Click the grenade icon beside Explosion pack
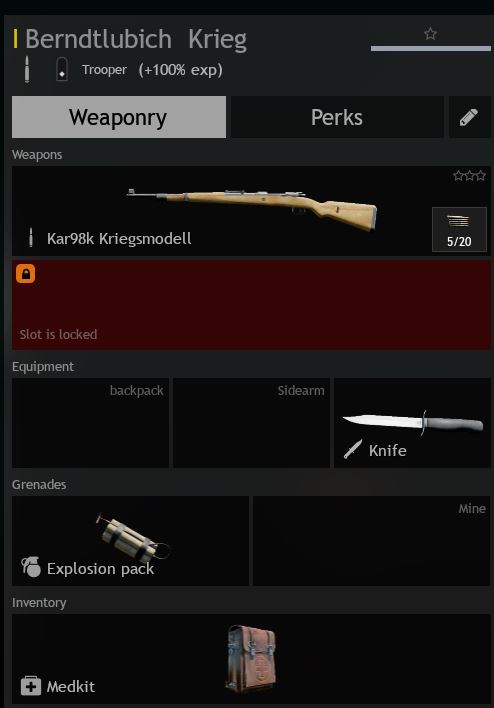This screenshot has width=494, height=708. (x=31, y=567)
